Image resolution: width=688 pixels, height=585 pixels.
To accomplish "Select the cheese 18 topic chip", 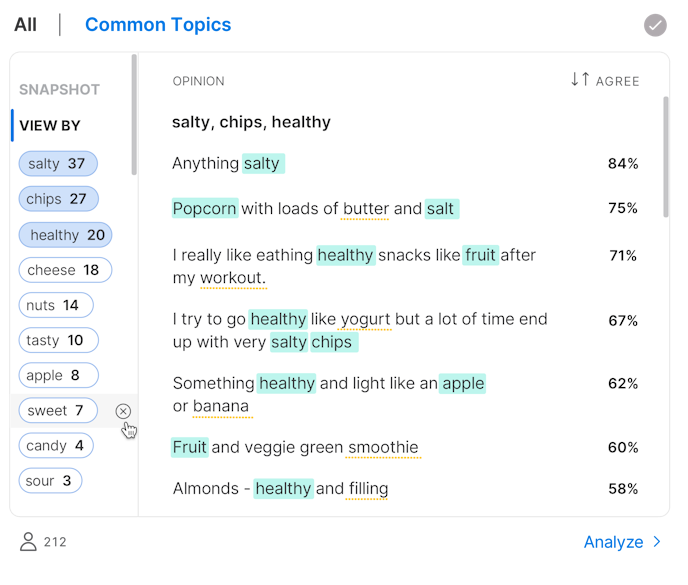I will coord(65,270).
